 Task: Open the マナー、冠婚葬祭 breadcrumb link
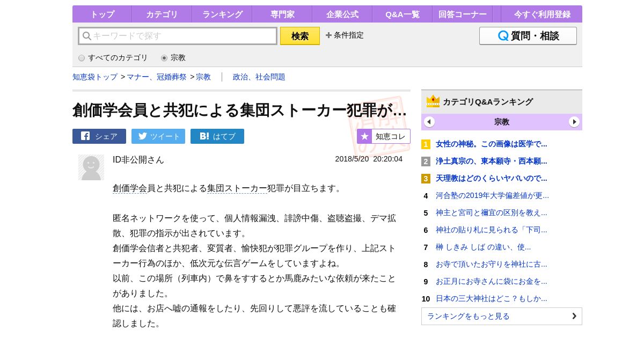[x=157, y=77]
